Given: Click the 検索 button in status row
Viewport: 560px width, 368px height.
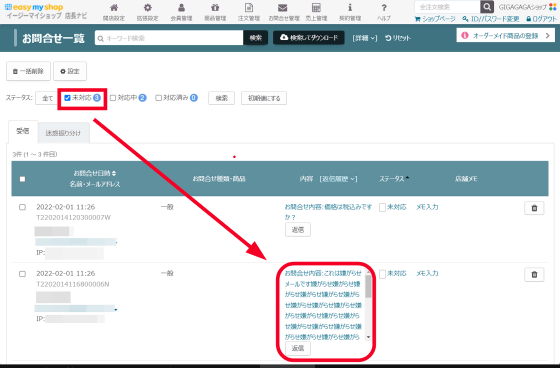Looking at the screenshot, I should pyautogui.click(x=221, y=98).
